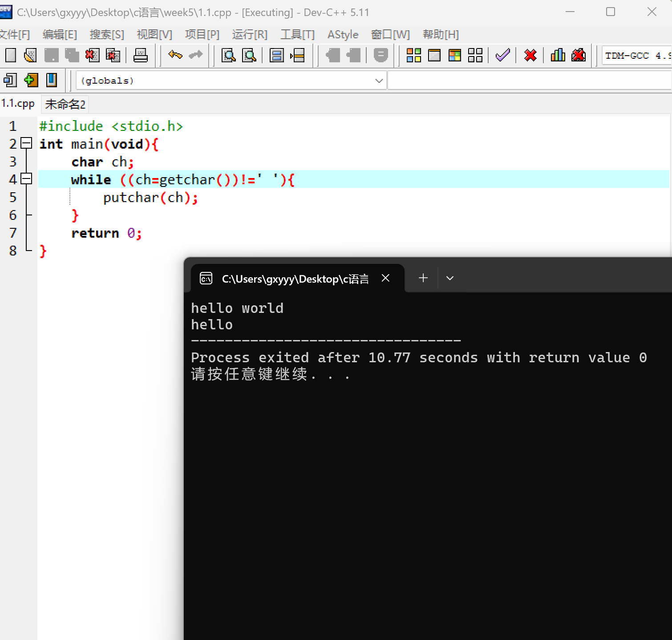Open the TDM-GCC compiler set dropdown
The image size is (672, 640).
tap(636, 56)
